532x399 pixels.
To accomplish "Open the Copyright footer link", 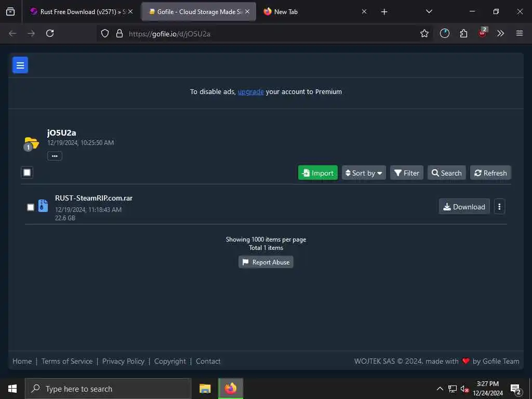I will point(170,362).
